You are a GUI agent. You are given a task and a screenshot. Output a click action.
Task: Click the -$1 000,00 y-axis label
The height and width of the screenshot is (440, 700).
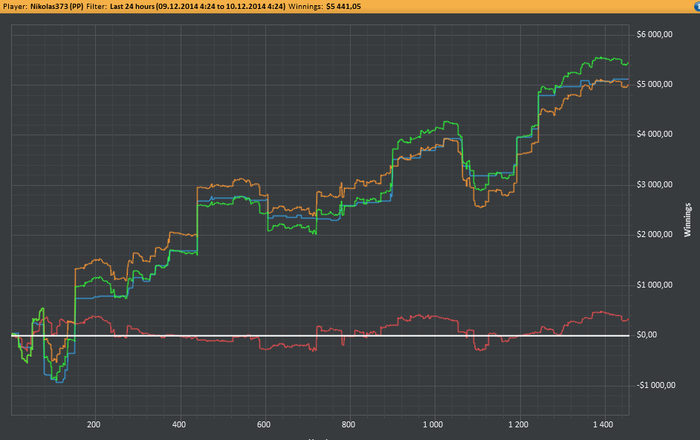pyautogui.click(x=656, y=386)
